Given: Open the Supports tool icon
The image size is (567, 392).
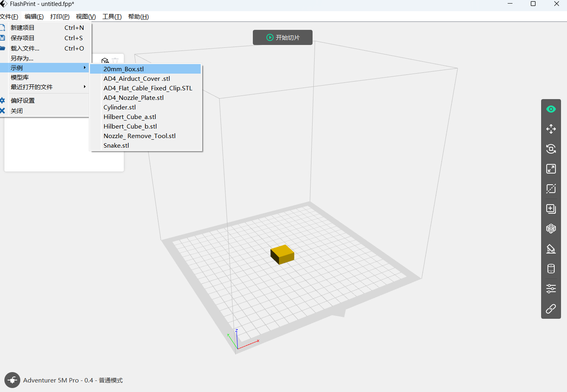Looking at the screenshot, I should point(551,249).
